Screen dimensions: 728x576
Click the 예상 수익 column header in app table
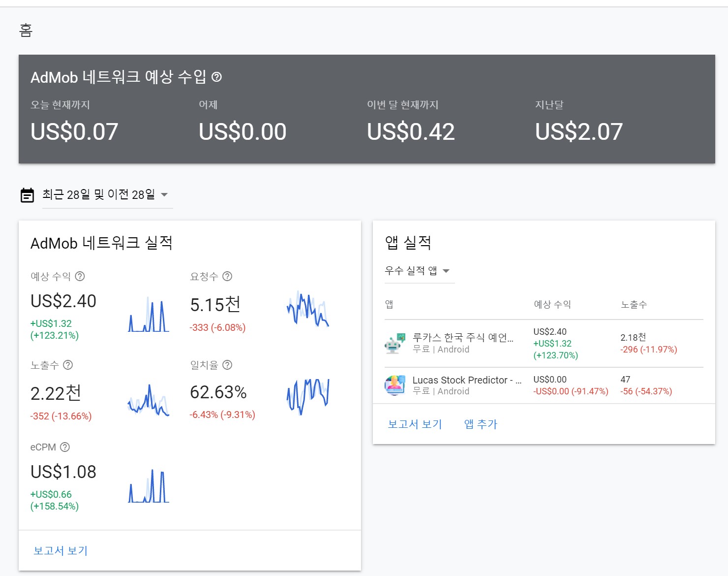[552, 304]
